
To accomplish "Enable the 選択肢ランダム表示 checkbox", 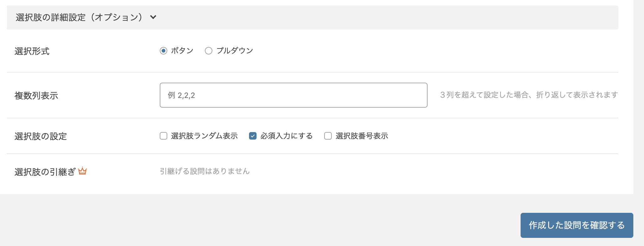I will (x=164, y=136).
